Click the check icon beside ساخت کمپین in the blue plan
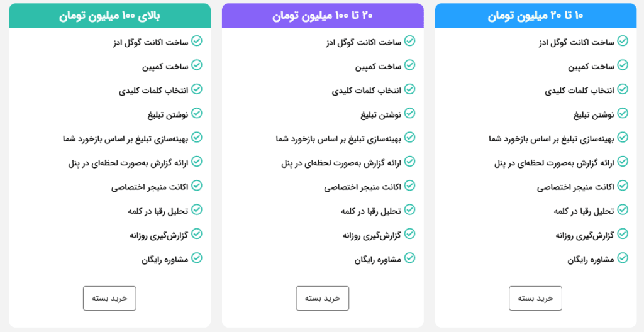Viewport: 644px width, 332px height. (x=623, y=65)
